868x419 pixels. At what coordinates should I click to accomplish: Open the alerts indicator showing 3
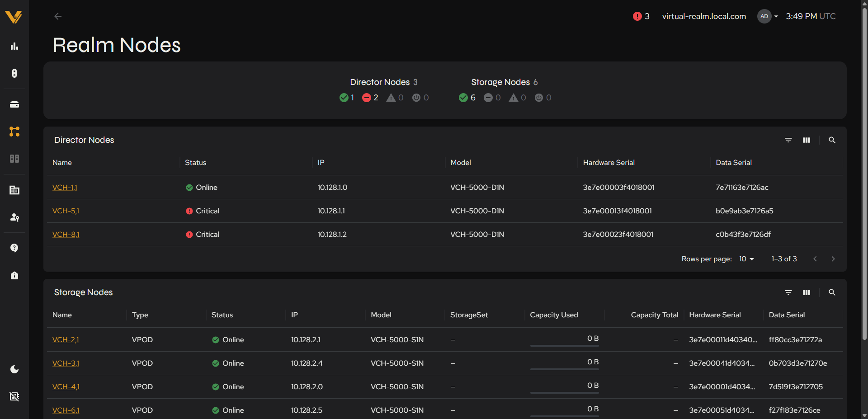tap(641, 16)
